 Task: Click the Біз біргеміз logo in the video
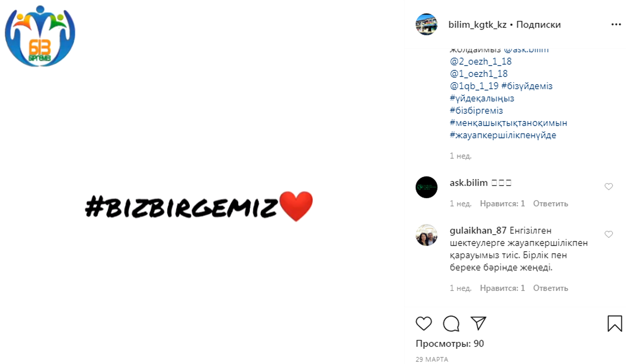[x=40, y=36]
